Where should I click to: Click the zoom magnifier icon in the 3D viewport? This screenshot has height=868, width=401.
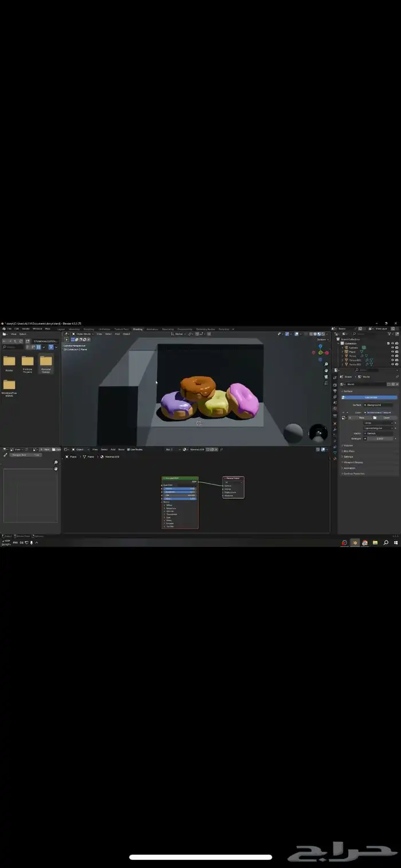click(x=326, y=363)
